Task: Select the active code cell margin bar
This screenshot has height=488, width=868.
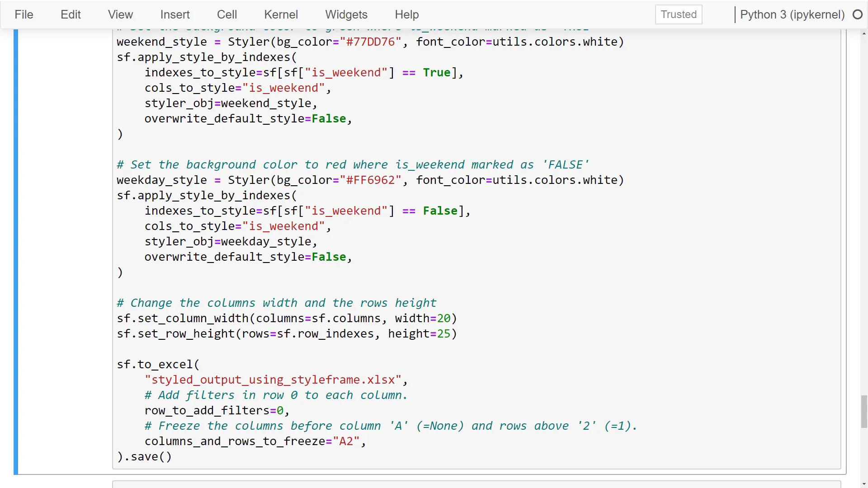Action: [x=16, y=249]
